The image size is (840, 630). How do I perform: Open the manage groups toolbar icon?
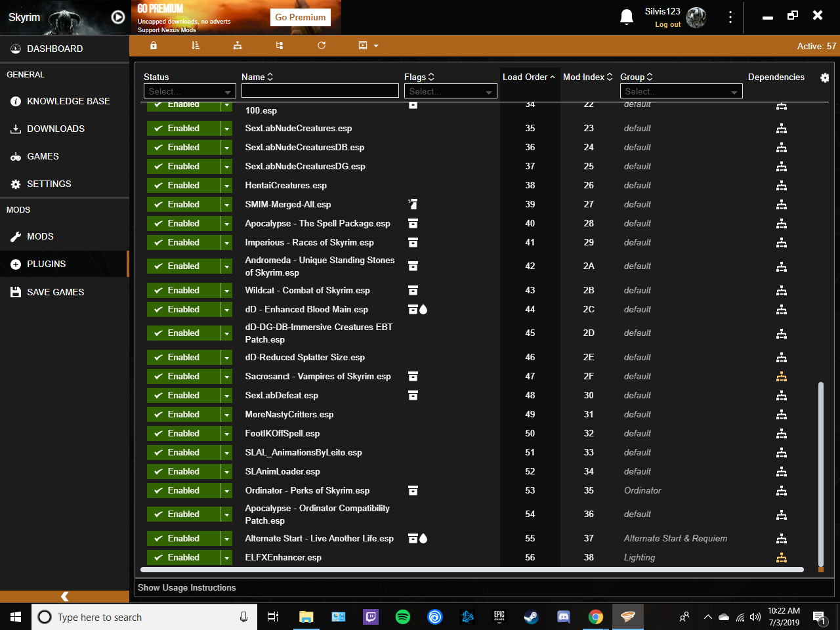click(238, 45)
